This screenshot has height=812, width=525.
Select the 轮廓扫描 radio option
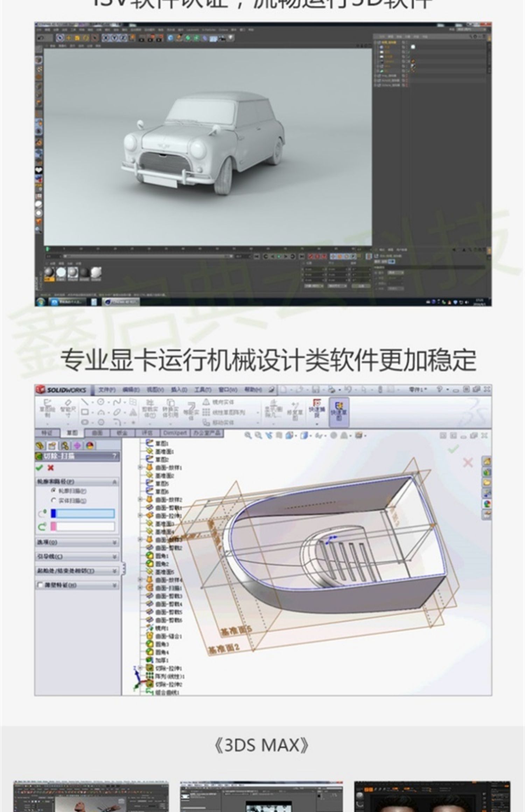54,491
